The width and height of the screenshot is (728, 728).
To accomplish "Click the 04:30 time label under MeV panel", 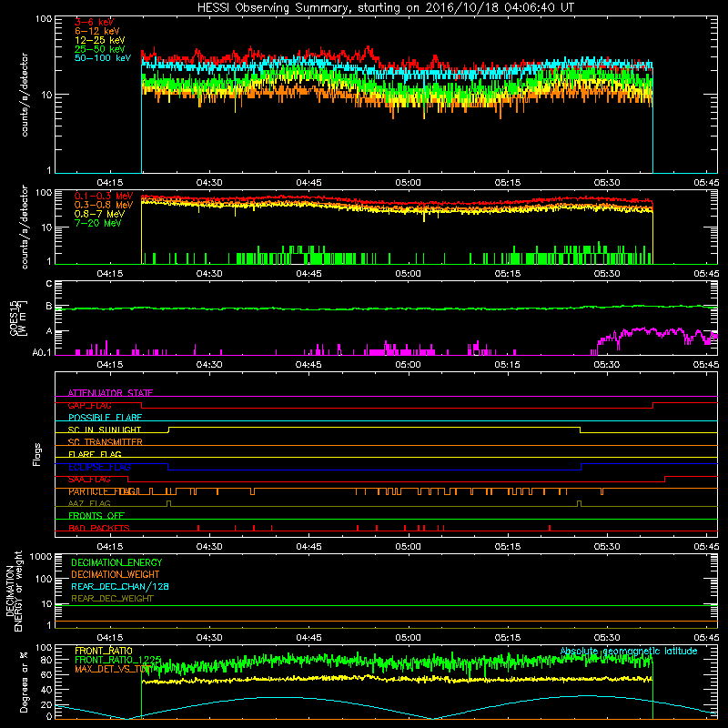I will 209,274.
